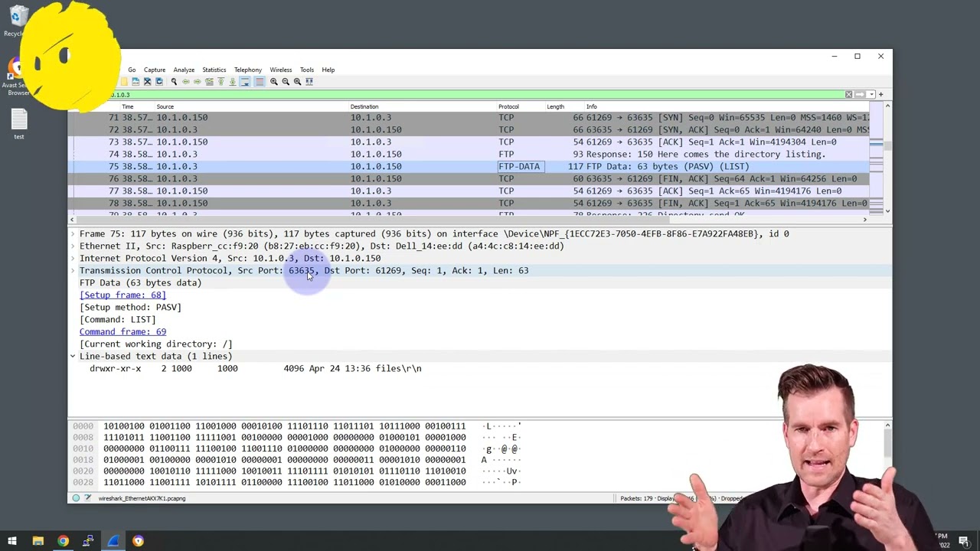Open the Windows Start menu

12,541
